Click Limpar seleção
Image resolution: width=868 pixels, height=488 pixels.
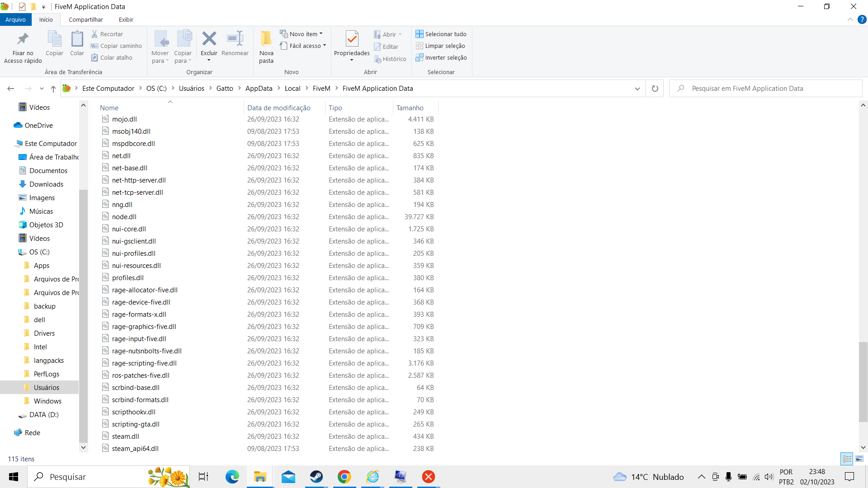click(x=440, y=46)
